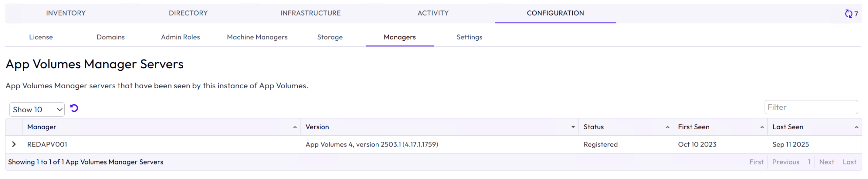Open the Domains sub-tab
The image size is (868, 179).
pos(111,37)
